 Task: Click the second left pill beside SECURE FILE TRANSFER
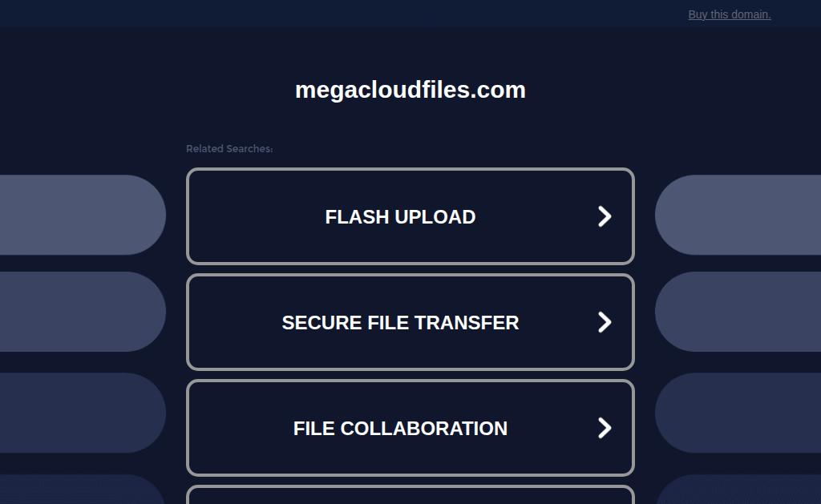(83, 312)
